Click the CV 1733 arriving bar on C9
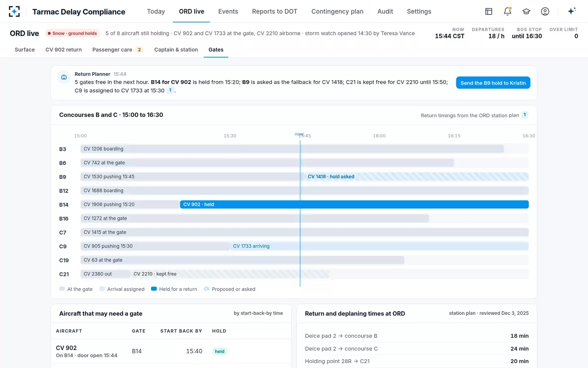The height and width of the screenshot is (368, 588). (379, 246)
